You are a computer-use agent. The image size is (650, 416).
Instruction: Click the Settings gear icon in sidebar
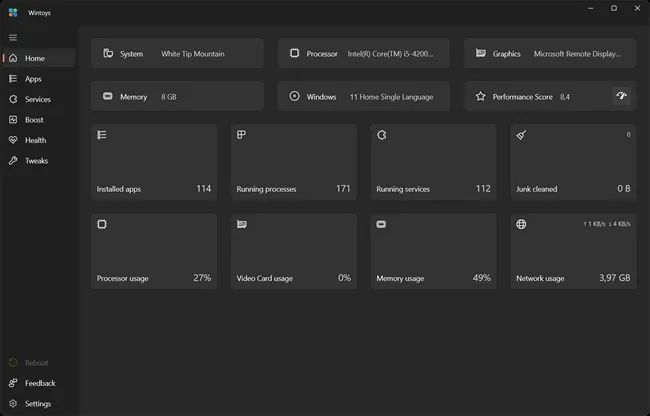[x=13, y=404]
